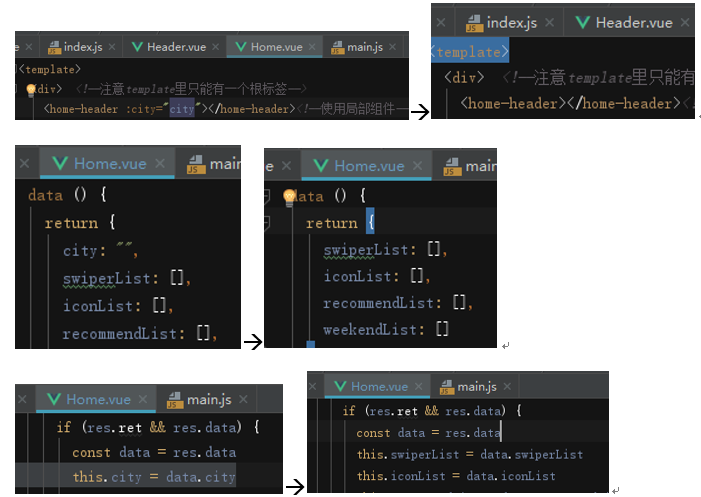Click the weekendList: [] line
The width and height of the screenshot is (701, 497).
tap(386, 329)
